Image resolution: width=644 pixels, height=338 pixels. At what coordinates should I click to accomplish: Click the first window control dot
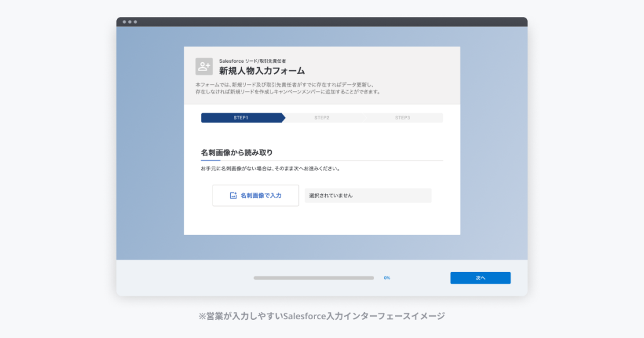[124, 22]
